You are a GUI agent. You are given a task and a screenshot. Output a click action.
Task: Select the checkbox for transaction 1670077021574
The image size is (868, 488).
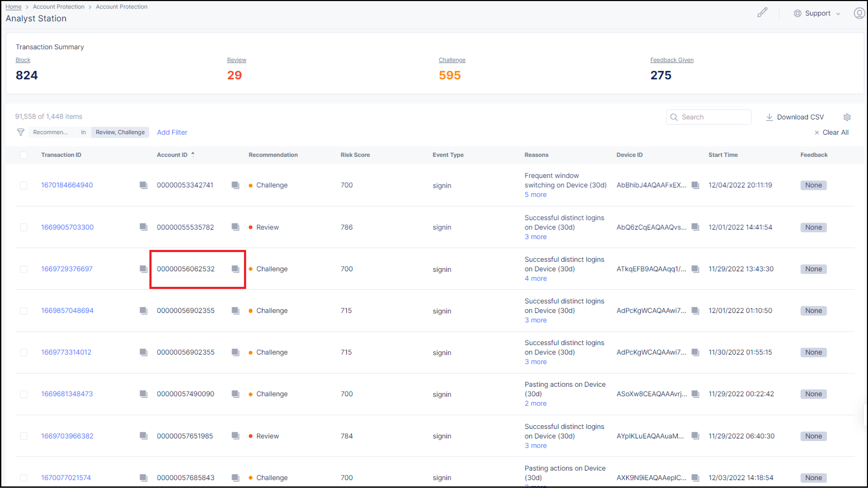24,477
